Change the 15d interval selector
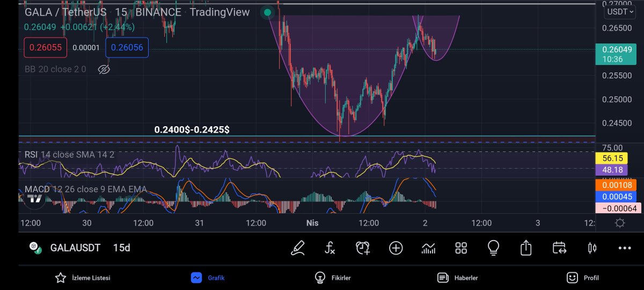This screenshot has width=644, height=290. (x=122, y=248)
